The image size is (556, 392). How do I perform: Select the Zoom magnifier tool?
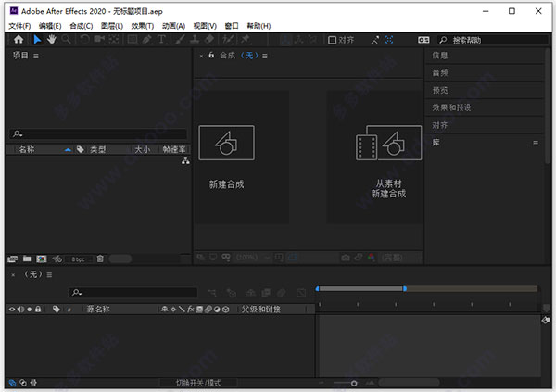(x=67, y=39)
